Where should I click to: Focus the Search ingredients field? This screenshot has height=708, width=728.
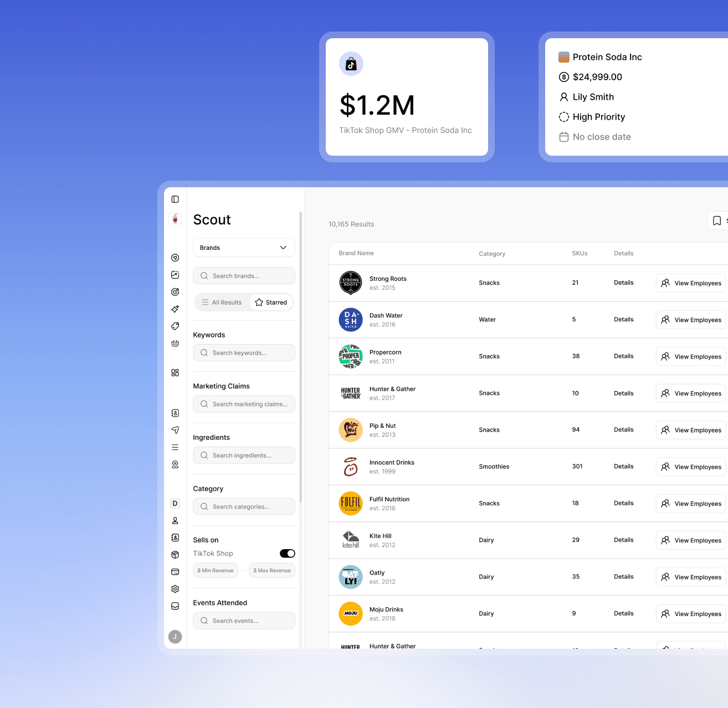pos(244,455)
